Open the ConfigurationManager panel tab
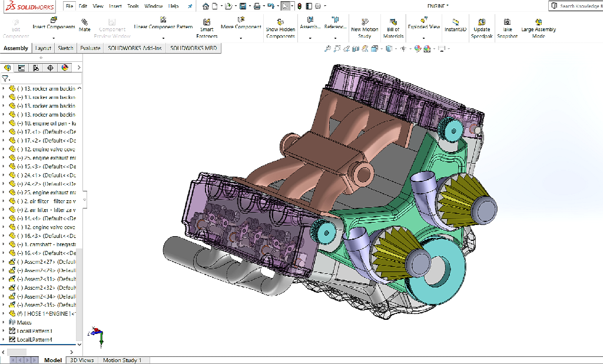 (x=36, y=68)
